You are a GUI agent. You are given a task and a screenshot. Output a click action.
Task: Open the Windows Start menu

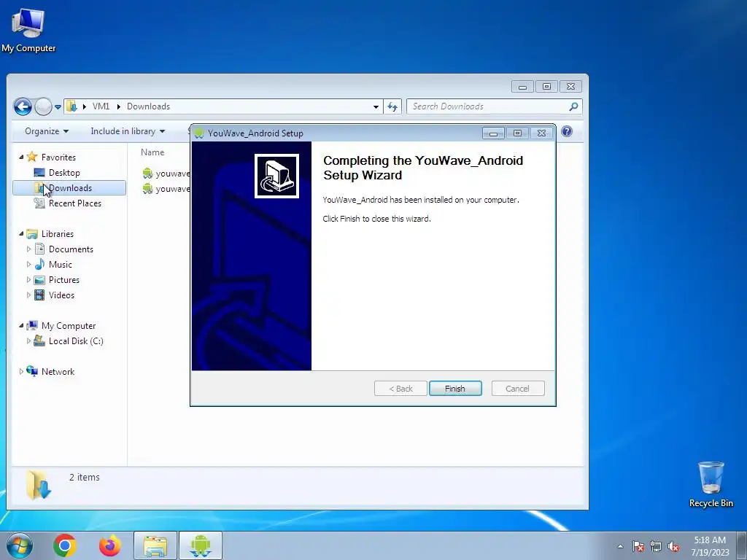[x=19, y=545]
